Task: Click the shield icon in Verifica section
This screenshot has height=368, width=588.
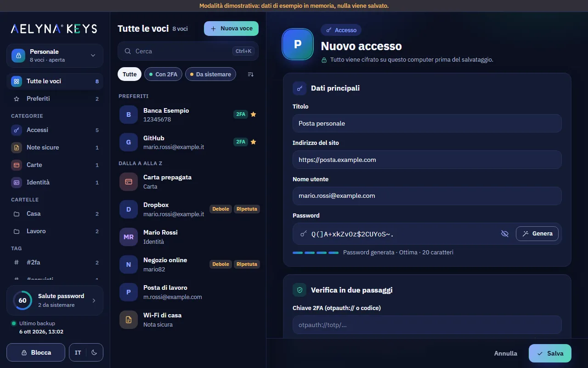Action: coord(300,290)
